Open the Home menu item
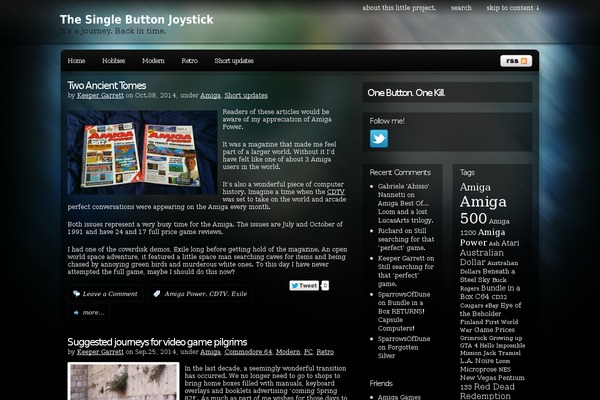Viewport: 600px width, 400px height. point(77,61)
